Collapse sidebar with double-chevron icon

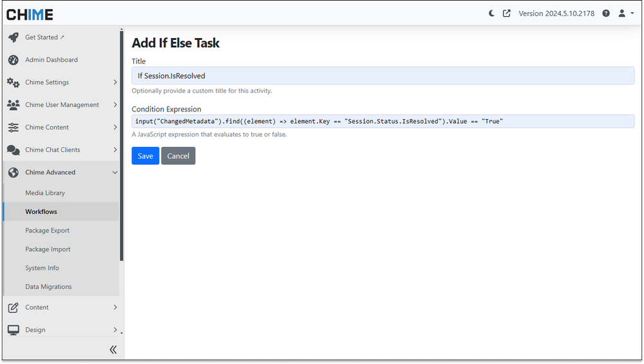click(113, 350)
